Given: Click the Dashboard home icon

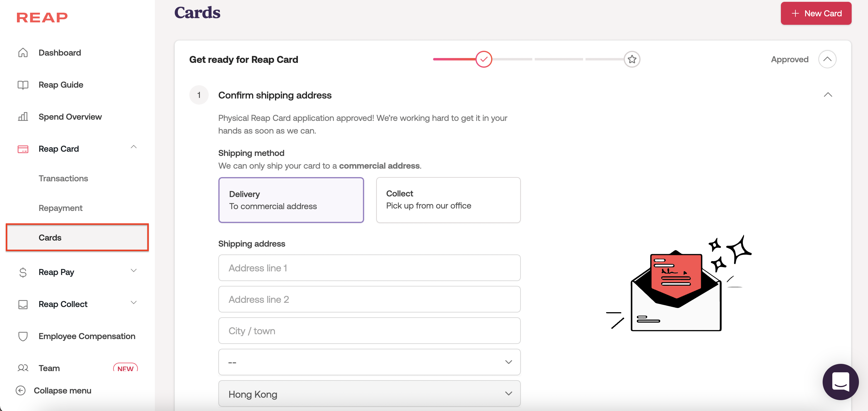Looking at the screenshot, I should coord(23,53).
